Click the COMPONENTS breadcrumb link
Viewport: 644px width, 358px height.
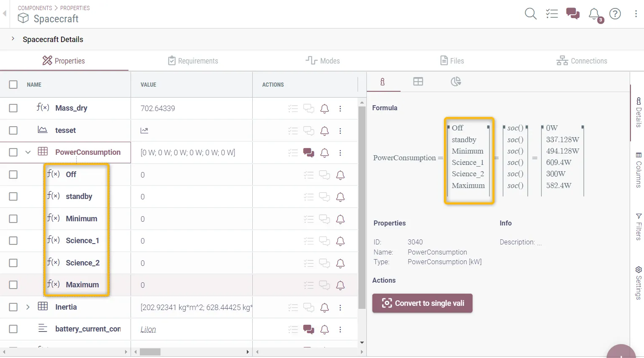35,8
